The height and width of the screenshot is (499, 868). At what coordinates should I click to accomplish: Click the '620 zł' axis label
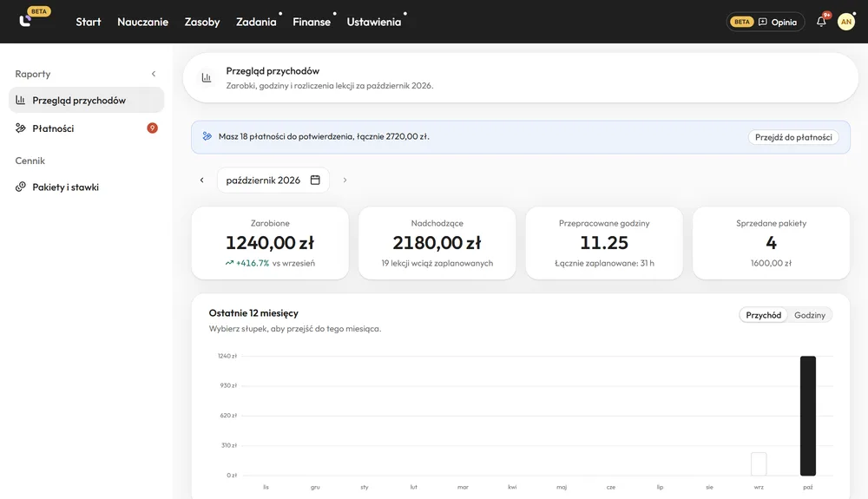point(228,416)
